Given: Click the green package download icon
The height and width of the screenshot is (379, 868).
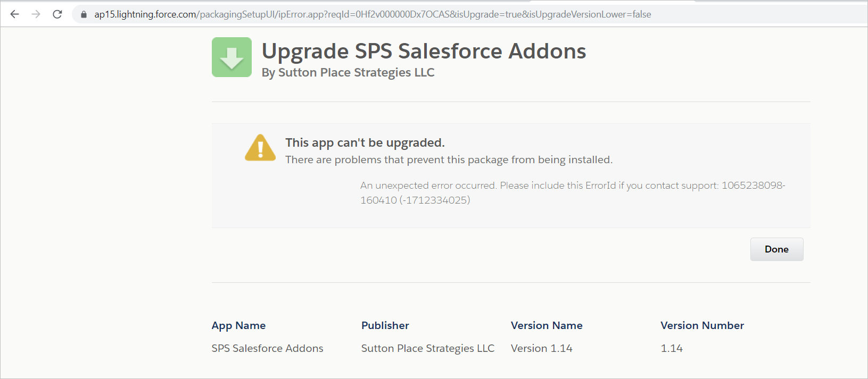Looking at the screenshot, I should [232, 57].
